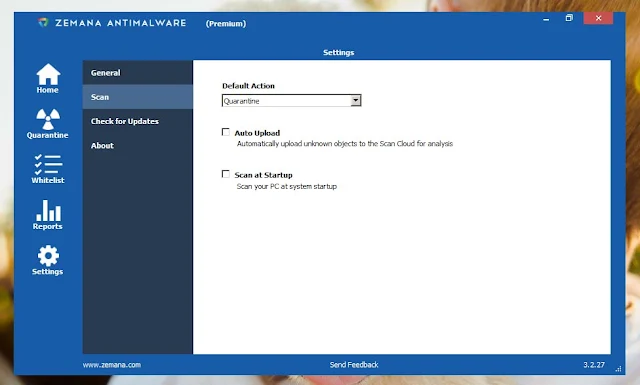
Task: Click the Settings heading text
Action: coord(338,52)
